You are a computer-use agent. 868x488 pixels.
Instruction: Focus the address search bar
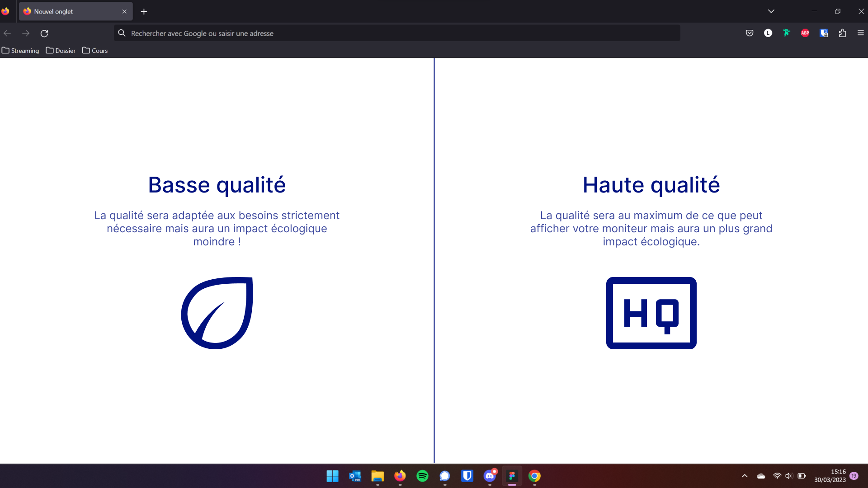[x=398, y=33]
